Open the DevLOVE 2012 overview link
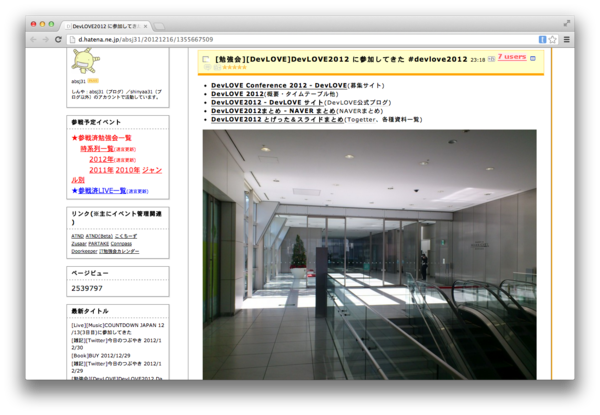 click(x=237, y=94)
